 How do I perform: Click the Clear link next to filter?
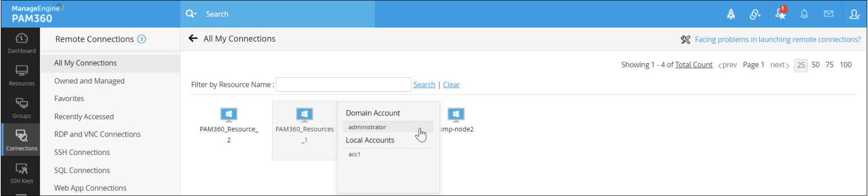[x=451, y=84]
